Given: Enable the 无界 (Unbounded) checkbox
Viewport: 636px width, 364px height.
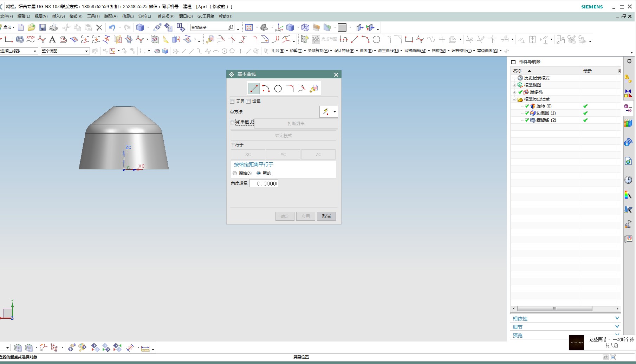Looking at the screenshot, I should coord(232,102).
